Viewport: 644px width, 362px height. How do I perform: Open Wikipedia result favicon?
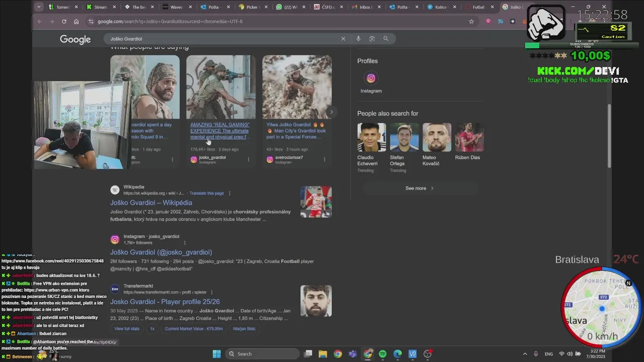[x=115, y=190]
